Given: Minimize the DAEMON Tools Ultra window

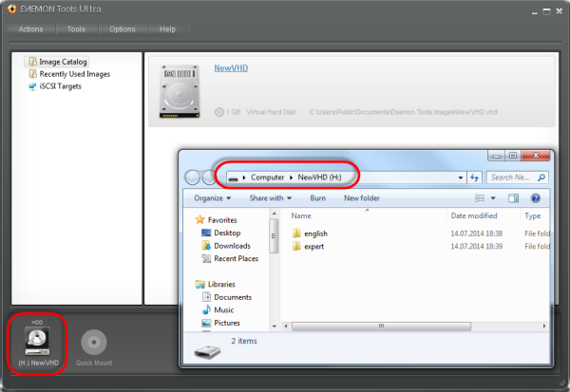Looking at the screenshot, I should pos(534,12).
